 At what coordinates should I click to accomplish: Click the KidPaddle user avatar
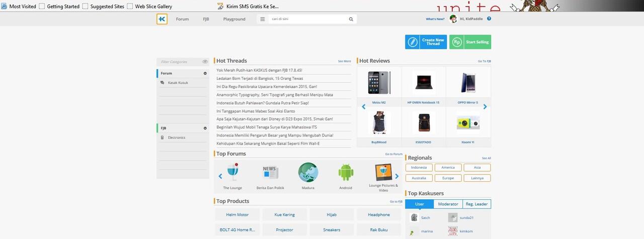tap(453, 19)
